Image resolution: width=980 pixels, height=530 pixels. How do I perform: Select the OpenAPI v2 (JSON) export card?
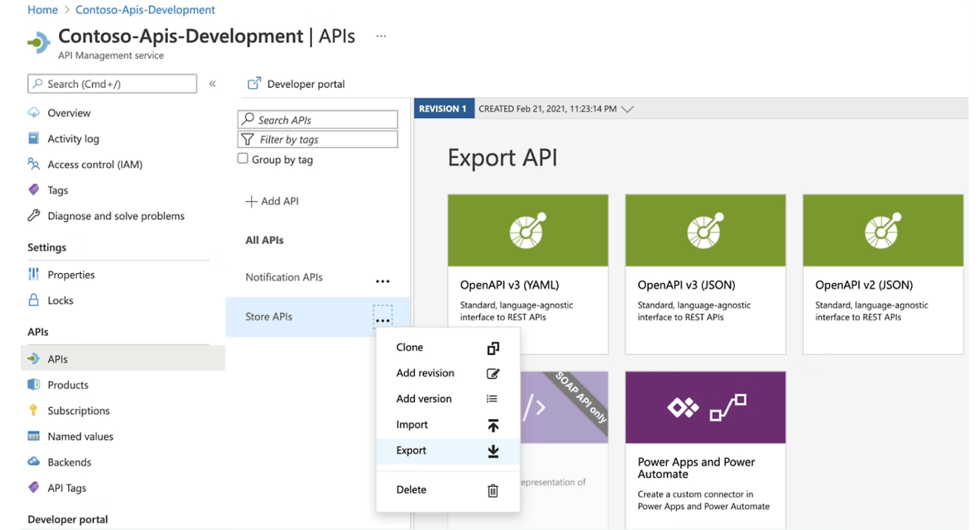click(x=883, y=274)
